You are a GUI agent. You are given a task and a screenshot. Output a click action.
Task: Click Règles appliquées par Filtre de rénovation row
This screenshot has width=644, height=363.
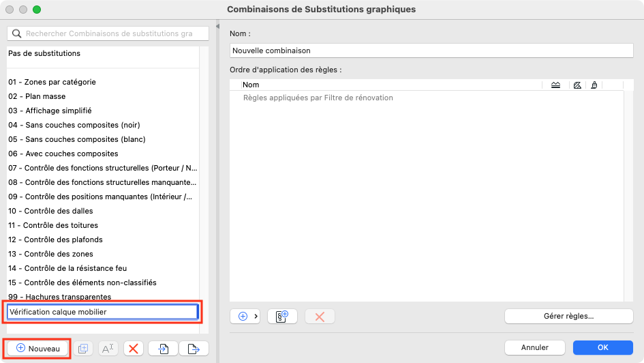tap(427, 98)
